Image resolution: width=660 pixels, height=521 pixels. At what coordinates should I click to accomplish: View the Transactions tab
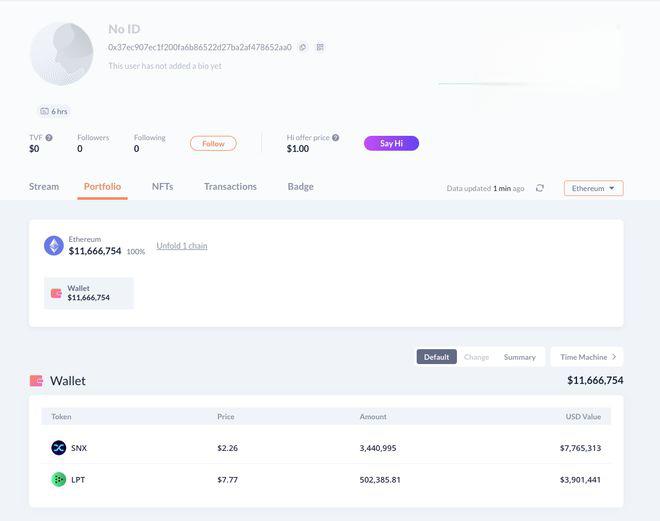pyautogui.click(x=230, y=186)
